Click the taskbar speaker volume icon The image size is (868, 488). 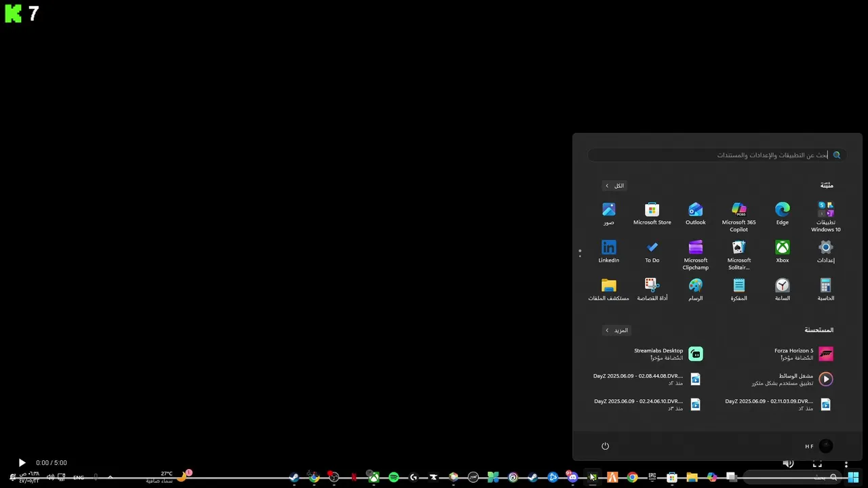(50, 477)
